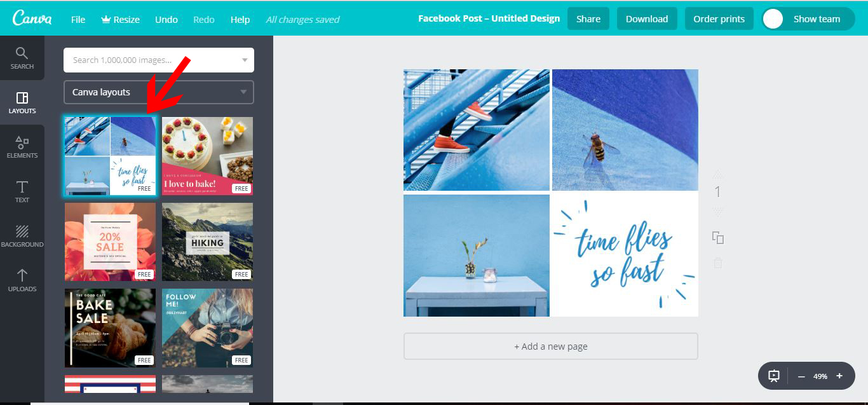Viewport: 868px width, 405px height.
Task: Open the File menu
Action: [78, 19]
